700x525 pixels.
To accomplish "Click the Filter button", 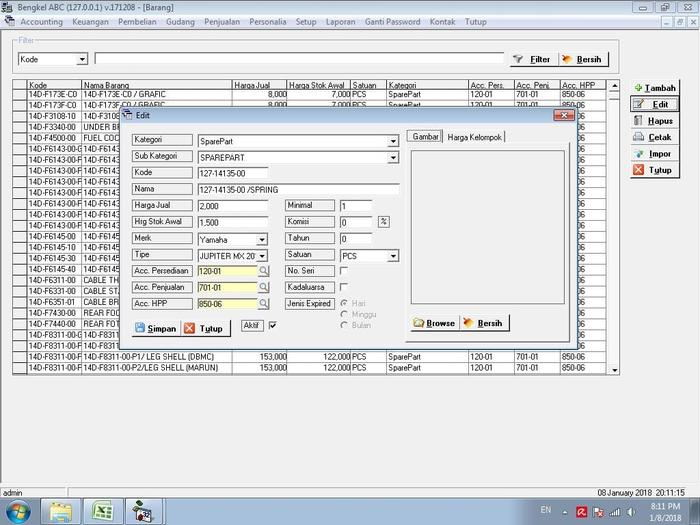I will [532, 60].
